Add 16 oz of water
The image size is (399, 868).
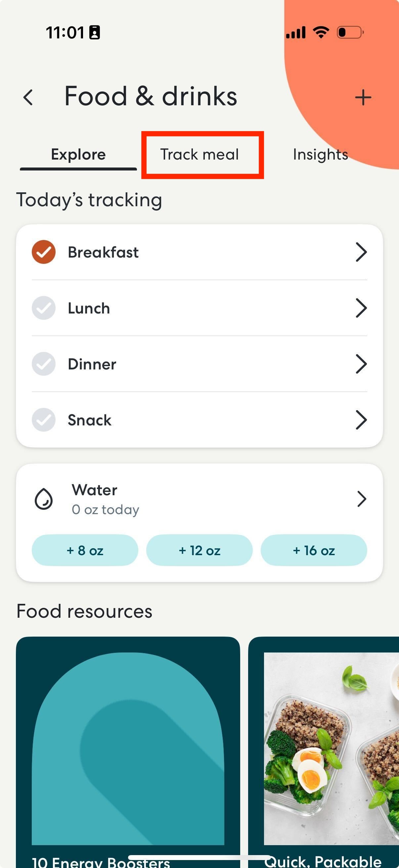click(x=314, y=550)
